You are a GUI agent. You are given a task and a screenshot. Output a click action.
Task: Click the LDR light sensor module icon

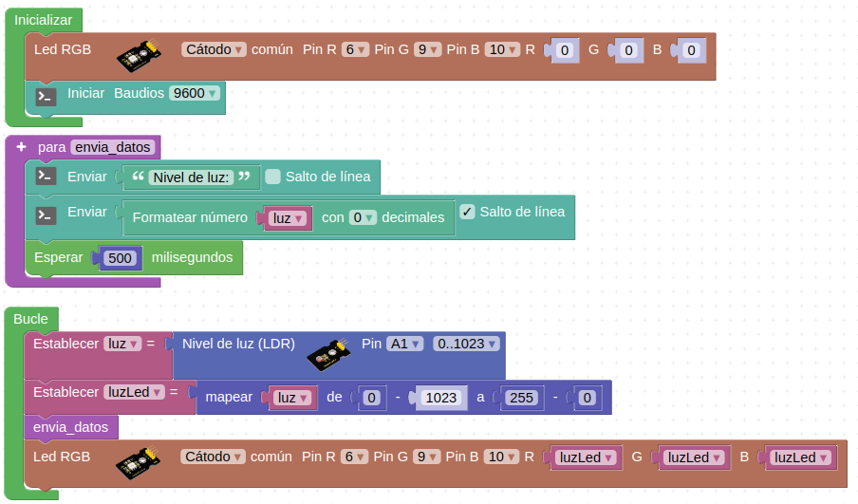[x=328, y=354]
